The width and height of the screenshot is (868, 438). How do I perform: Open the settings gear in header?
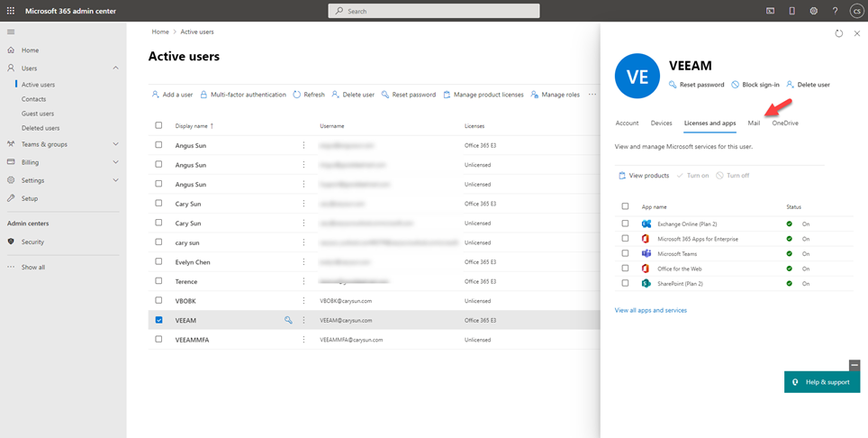coord(814,11)
